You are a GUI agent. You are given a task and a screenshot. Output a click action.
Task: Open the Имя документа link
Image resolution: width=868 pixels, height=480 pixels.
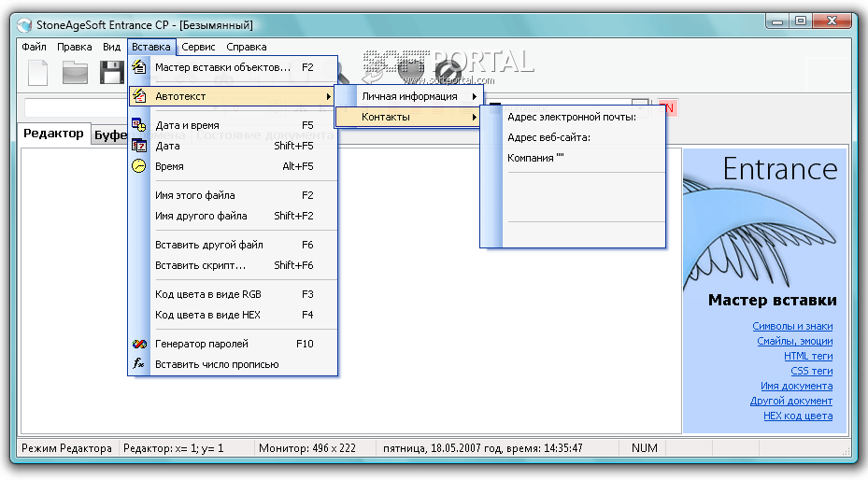796,386
